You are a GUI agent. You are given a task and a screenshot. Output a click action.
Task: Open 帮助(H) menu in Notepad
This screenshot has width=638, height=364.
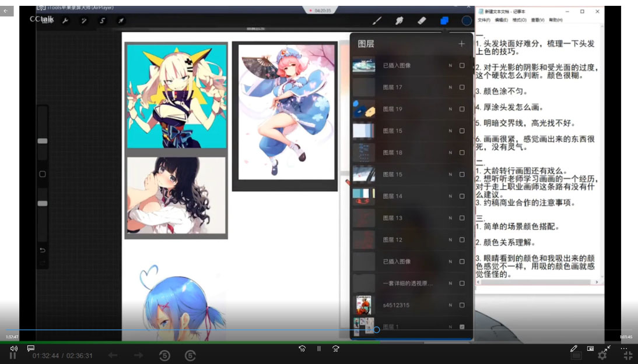point(556,20)
